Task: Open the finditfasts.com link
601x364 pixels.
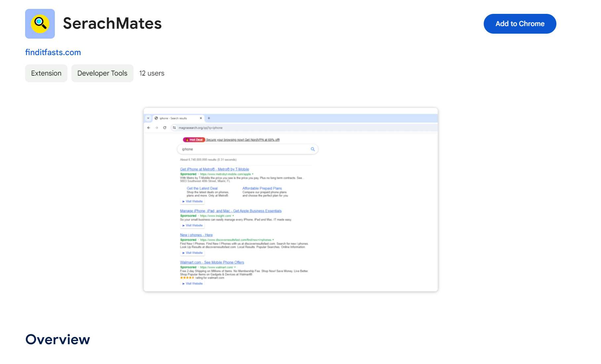Action: click(x=53, y=52)
